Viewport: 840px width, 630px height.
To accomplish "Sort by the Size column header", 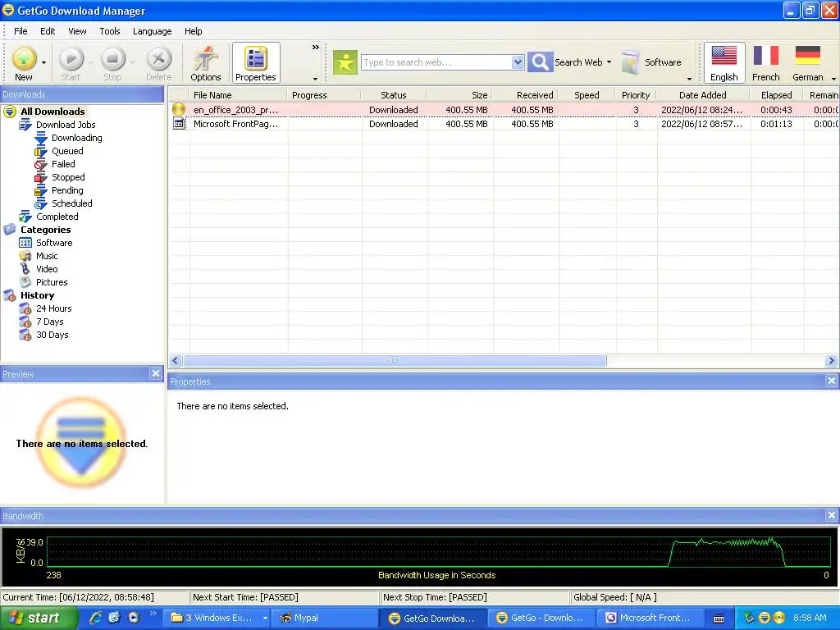I will click(x=459, y=95).
